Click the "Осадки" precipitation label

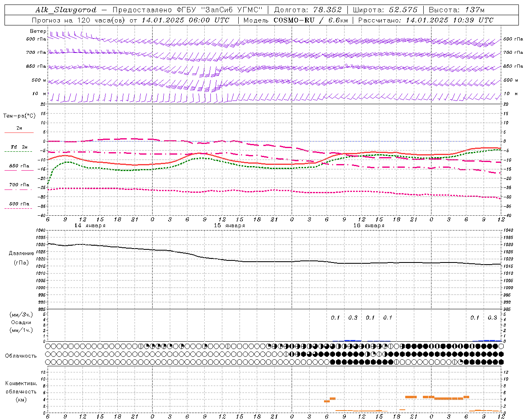coord(21,322)
